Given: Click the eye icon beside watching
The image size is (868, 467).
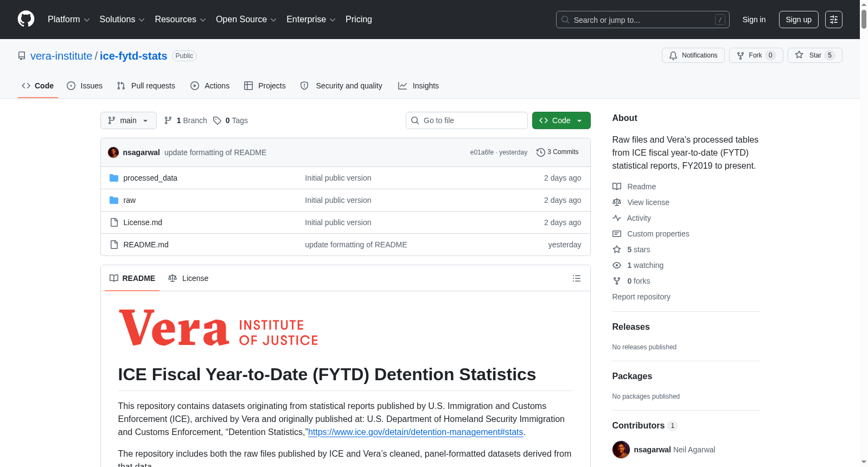Looking at the screenshot, I should click(617, 265).
